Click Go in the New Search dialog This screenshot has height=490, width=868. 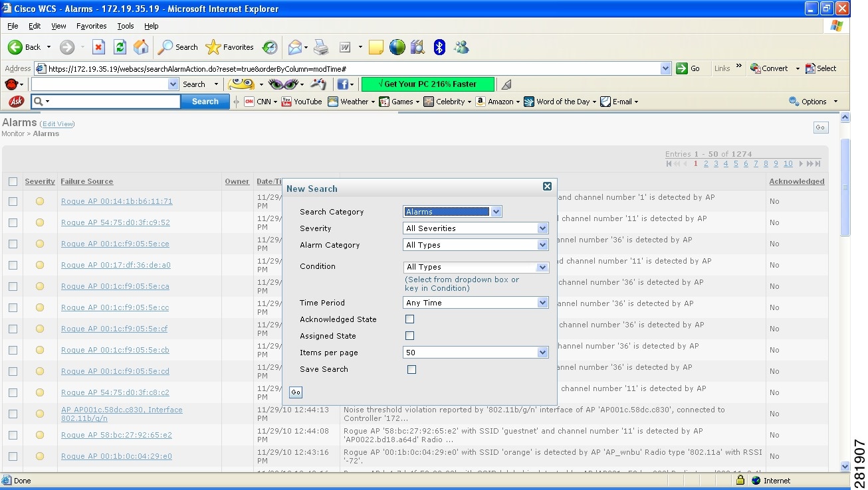coord(295,392)
